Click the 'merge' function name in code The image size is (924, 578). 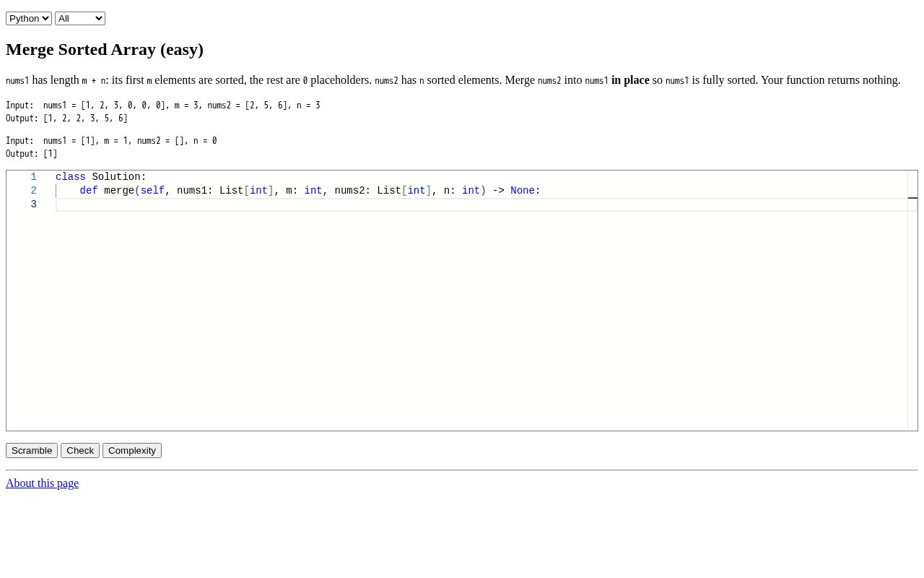point(119,191)
